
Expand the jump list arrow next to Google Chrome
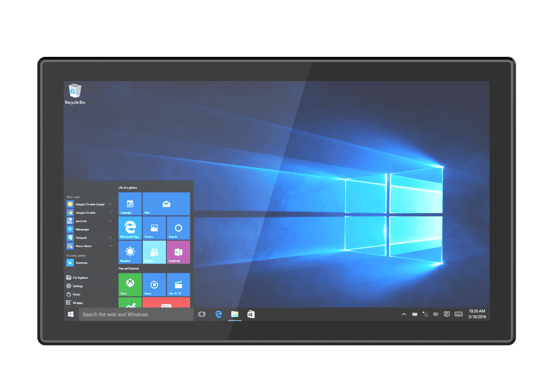click(110, 213)
